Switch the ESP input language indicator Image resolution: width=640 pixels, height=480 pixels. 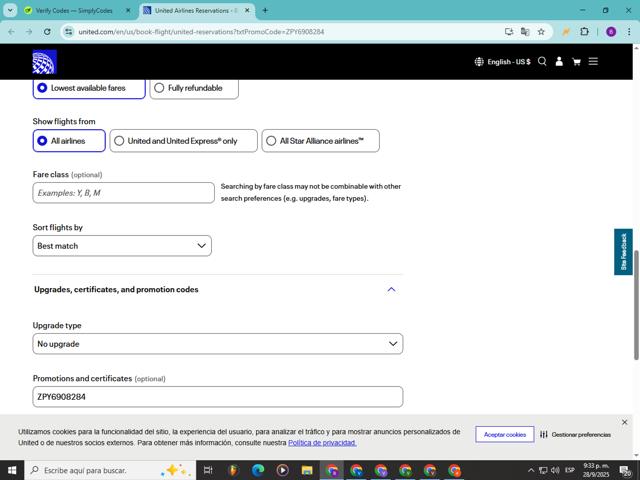tap(570, 470)
